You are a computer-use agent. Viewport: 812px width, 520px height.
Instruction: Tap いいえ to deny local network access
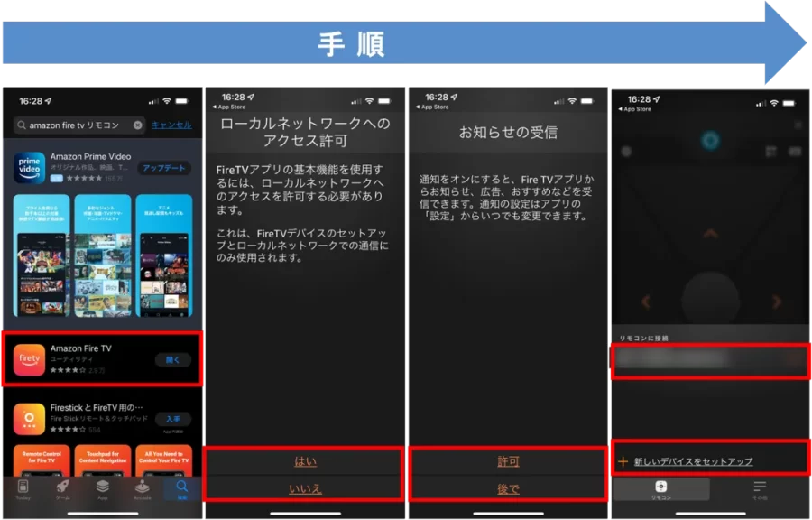[305, 488]
